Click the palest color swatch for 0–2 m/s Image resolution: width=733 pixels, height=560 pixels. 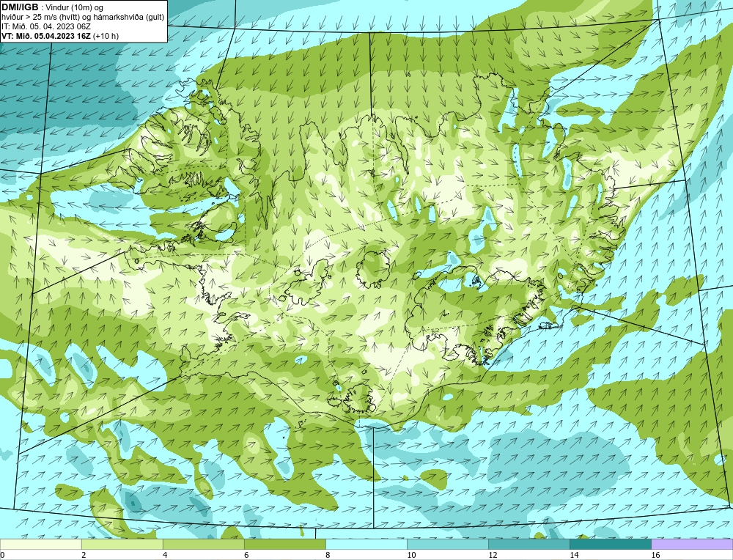click(x=40, y=544)
